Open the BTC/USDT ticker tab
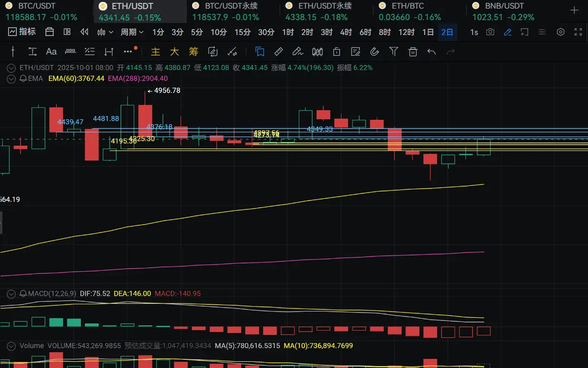The height and width of the screenshot is (368, 588). tap(46, 11)
